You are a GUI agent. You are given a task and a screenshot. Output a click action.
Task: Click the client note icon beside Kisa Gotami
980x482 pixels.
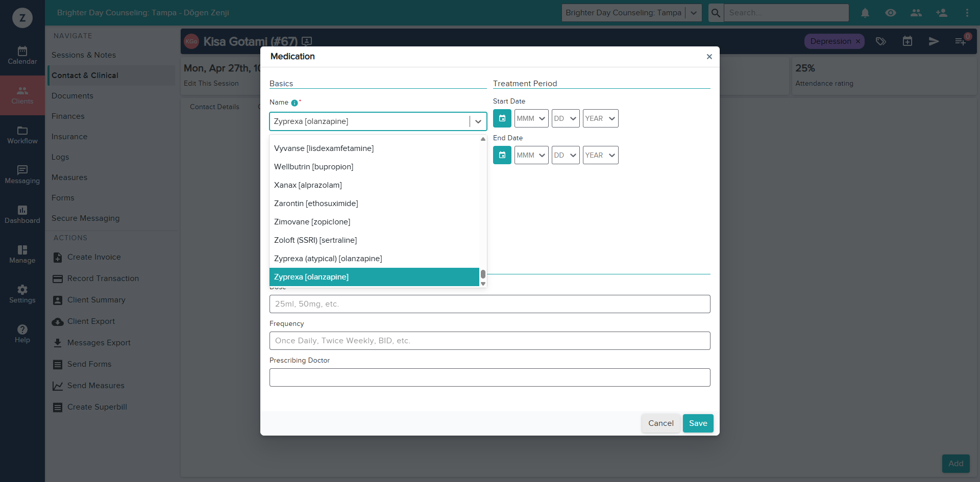click(307, 41)
